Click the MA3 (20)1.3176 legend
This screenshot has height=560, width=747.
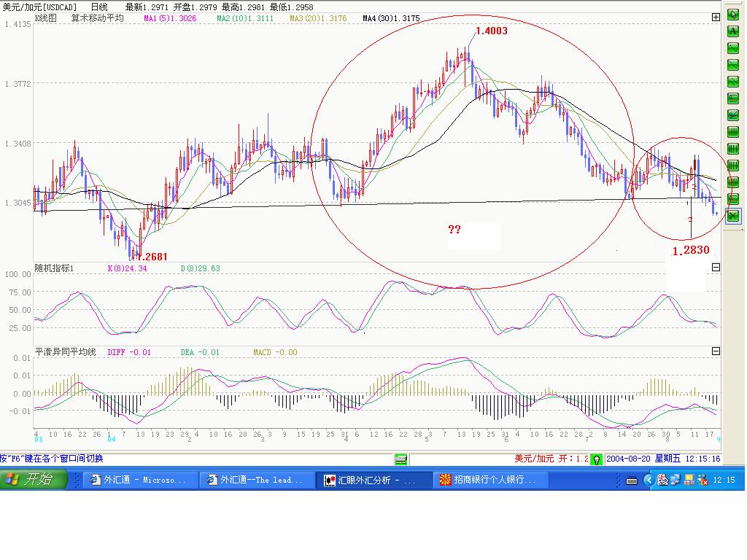318,18
